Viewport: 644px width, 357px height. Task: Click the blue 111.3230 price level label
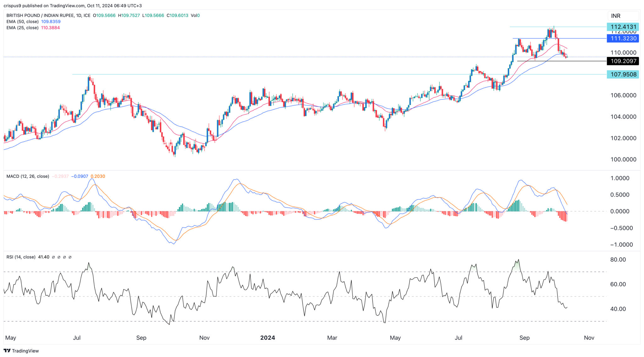623,39
